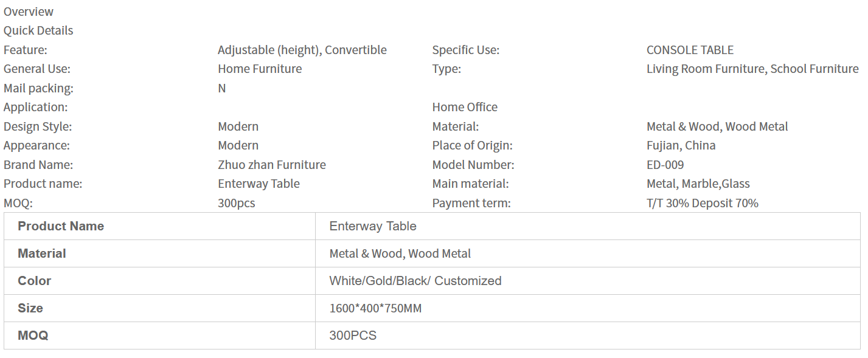Viewport: 868px width, 358px height.
Task: Click the 1600*400*750MM size cell
Action: coord(375,308)
